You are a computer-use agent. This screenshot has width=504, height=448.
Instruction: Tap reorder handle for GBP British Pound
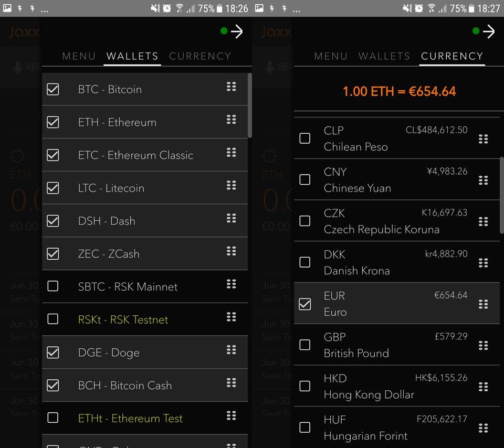[484, 346]
